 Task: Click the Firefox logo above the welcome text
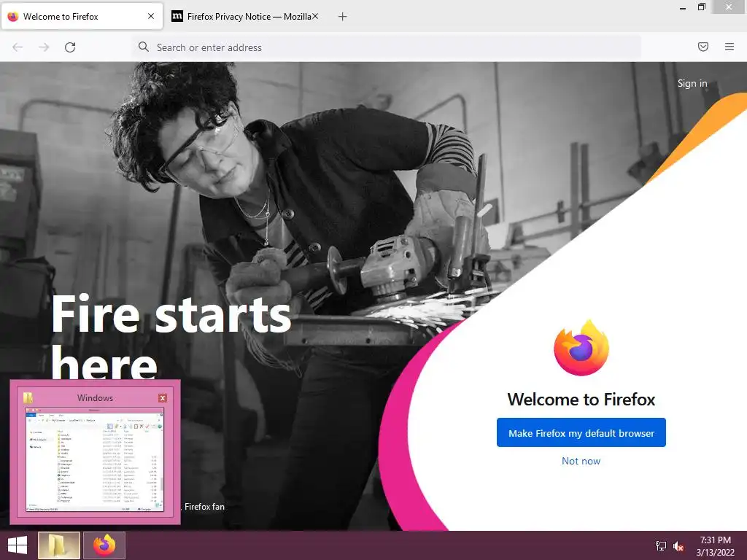click(581, 348)
